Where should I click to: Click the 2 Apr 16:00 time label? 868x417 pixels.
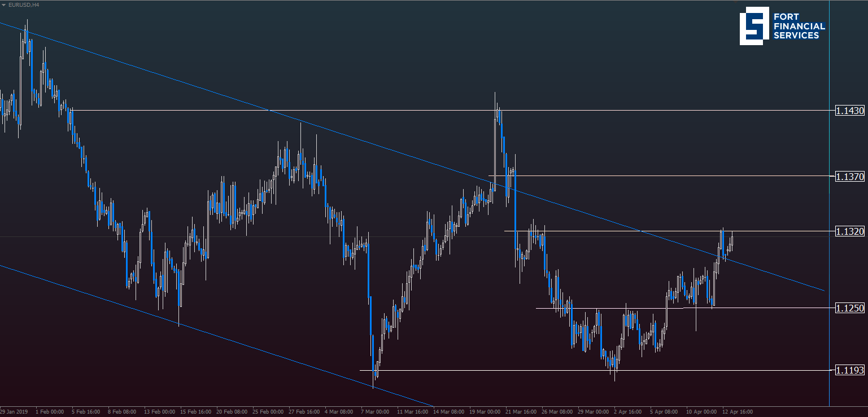tap(629, 412)
